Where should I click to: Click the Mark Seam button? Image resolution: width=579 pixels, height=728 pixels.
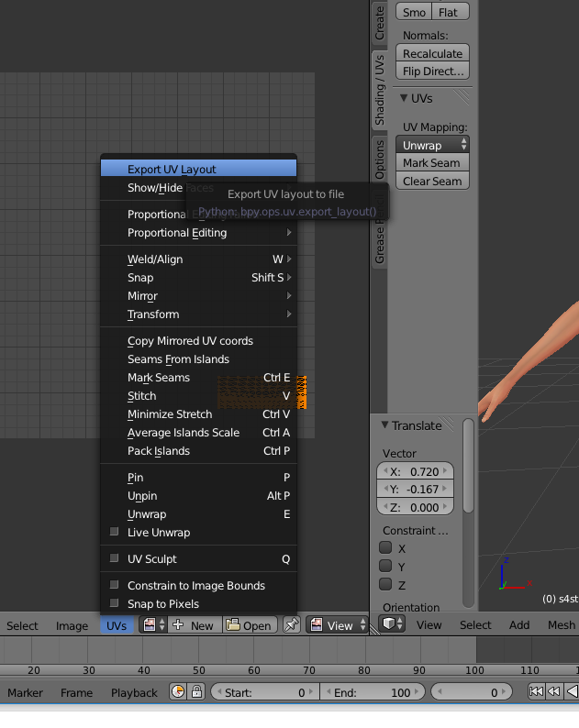point(432,163)
